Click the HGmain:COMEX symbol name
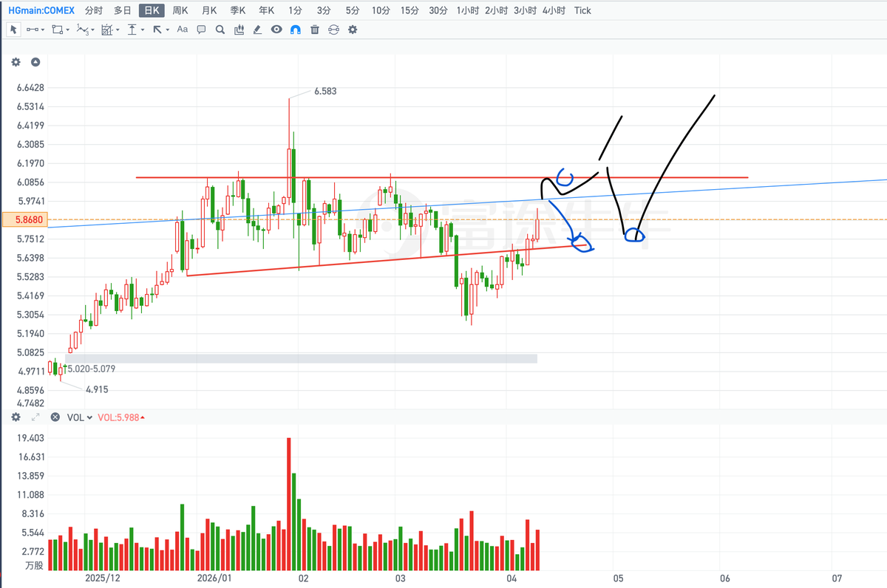The width and height of the screenshot is (887, 588). tap(41, 10)
